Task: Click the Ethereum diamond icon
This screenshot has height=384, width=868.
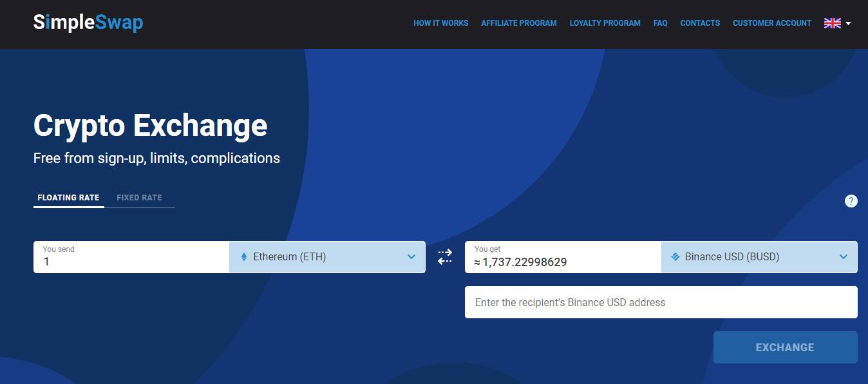Action: 244,257
